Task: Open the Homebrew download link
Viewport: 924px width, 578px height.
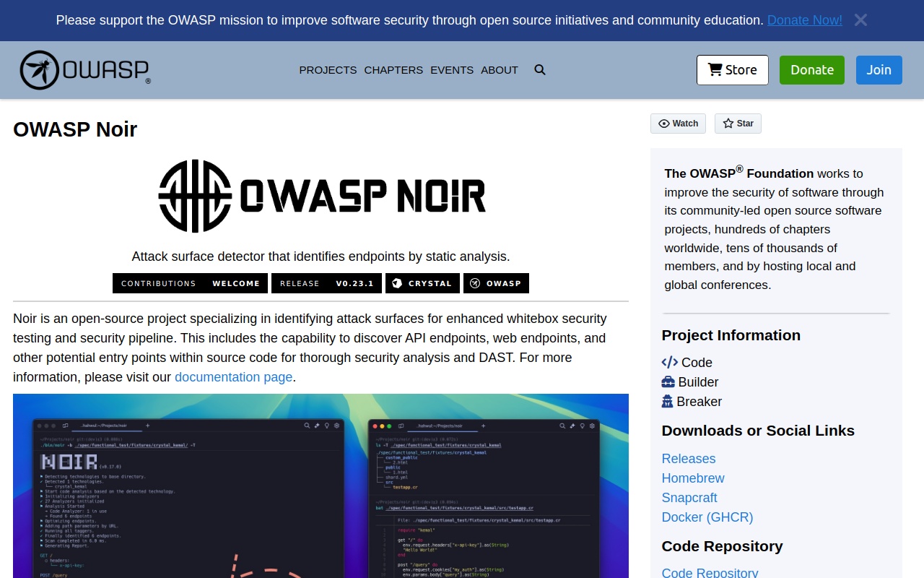Action: click(x=692, y=478)
